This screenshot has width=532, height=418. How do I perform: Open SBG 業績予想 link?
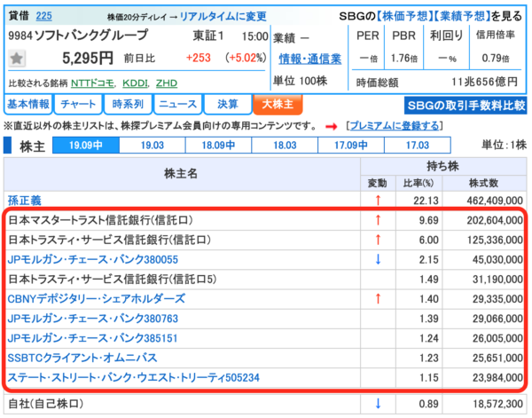(462, 15)
